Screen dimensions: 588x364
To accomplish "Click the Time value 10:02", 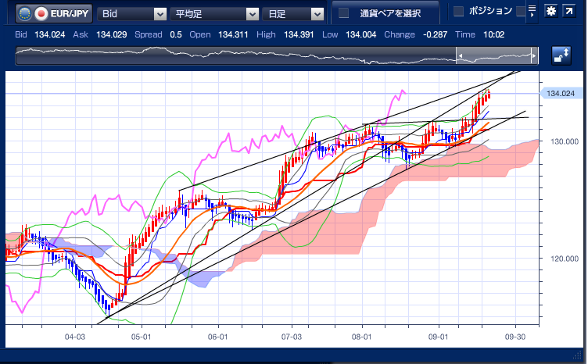I will (x=493, y=35).
